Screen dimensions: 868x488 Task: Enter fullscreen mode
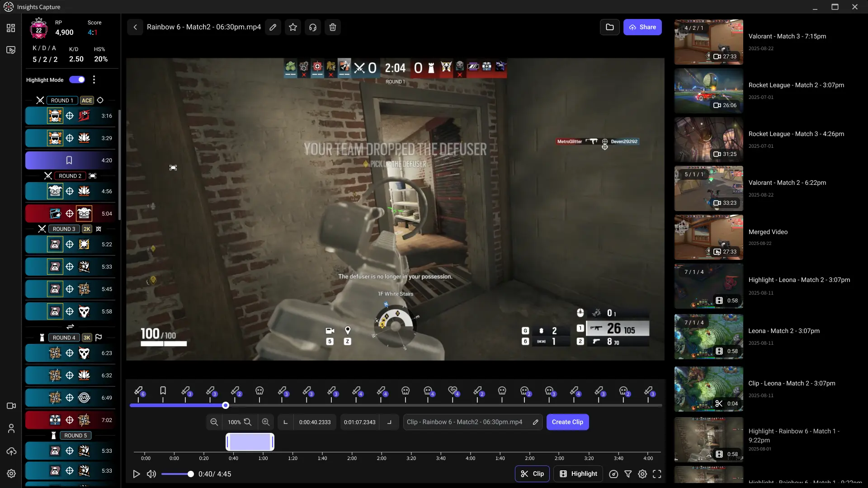coord(657,474)
